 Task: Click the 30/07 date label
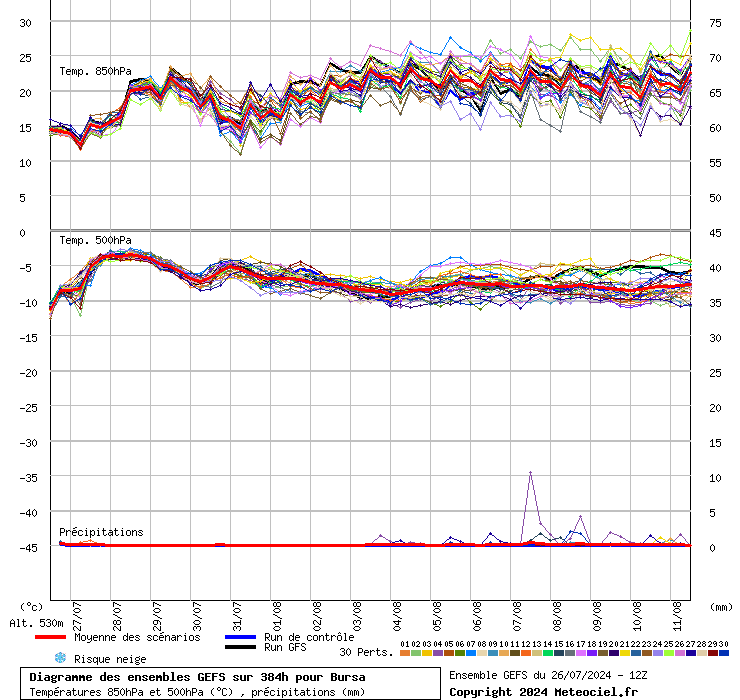(x=197, y=616)
